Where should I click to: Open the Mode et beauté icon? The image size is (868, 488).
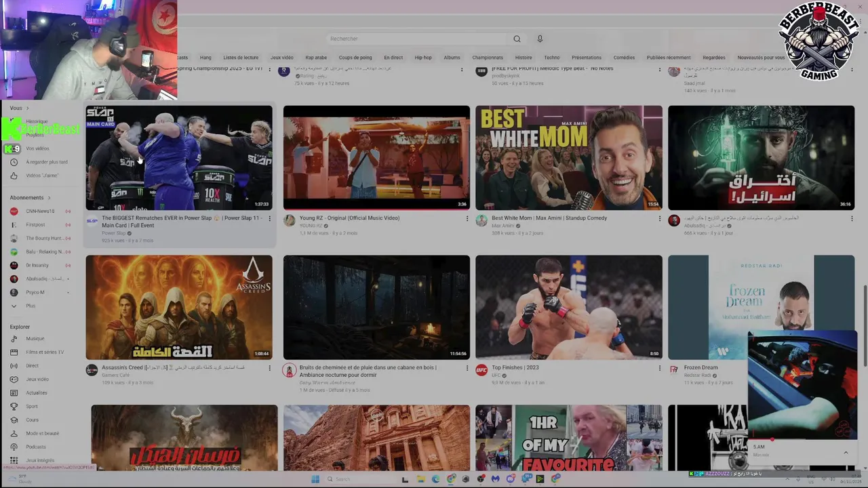(x=14, y=434)
